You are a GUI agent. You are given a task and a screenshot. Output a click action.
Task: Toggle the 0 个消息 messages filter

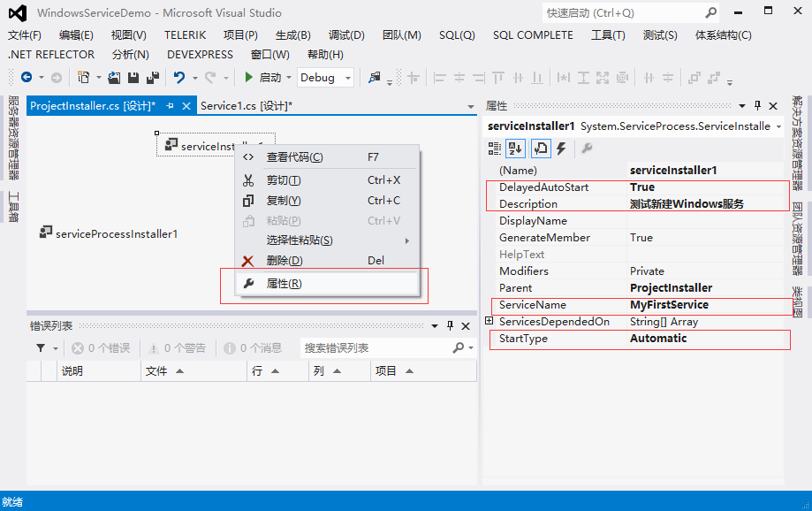click(254, 348)
